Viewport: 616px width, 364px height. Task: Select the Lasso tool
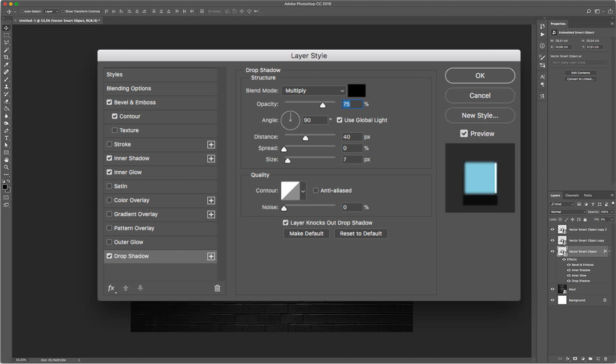(7, 43)
